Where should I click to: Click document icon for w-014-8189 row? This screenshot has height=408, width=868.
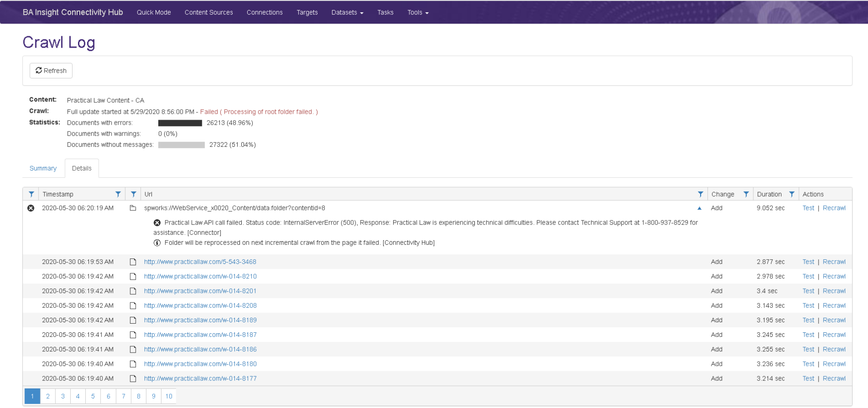133,320
